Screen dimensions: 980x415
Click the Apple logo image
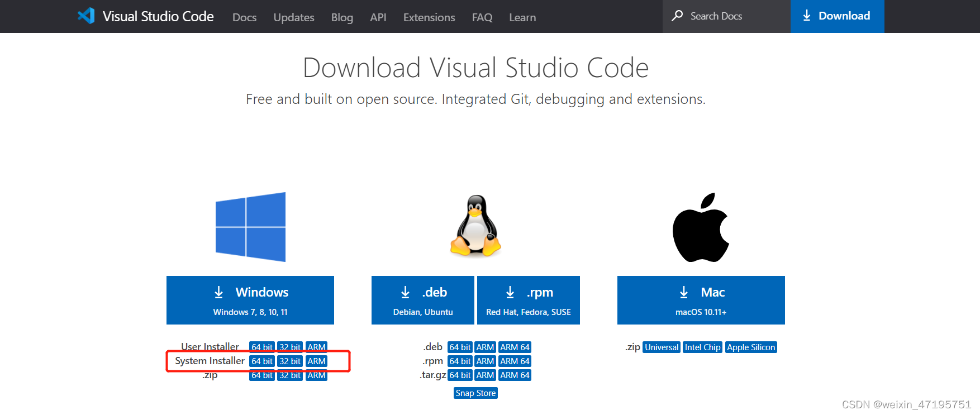point(701,227)
